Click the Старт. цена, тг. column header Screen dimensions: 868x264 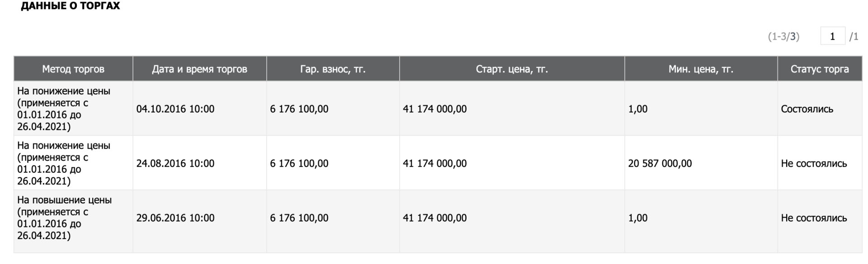tap(512, 69)
